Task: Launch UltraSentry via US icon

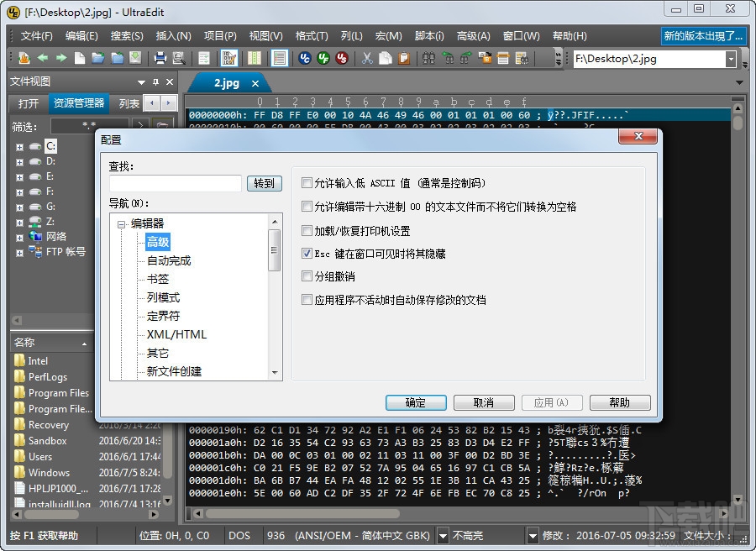Action: point(342,58)
